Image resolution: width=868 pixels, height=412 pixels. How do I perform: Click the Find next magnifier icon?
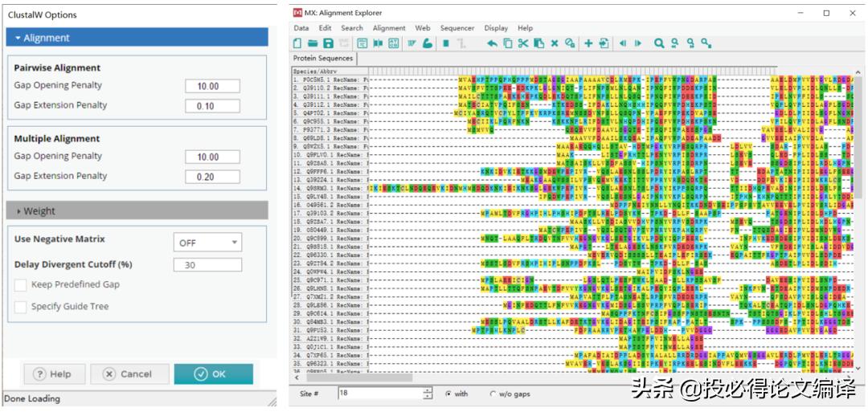click(690, 43)
